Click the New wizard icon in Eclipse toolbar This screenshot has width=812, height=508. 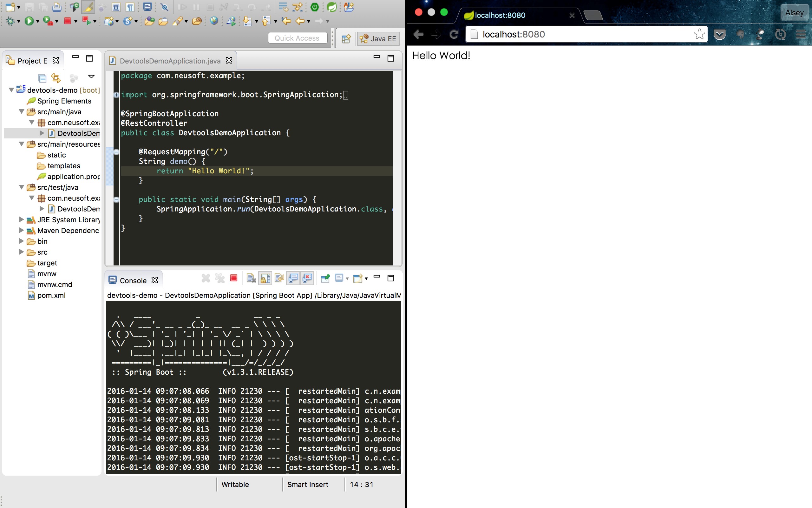(10, 7)
